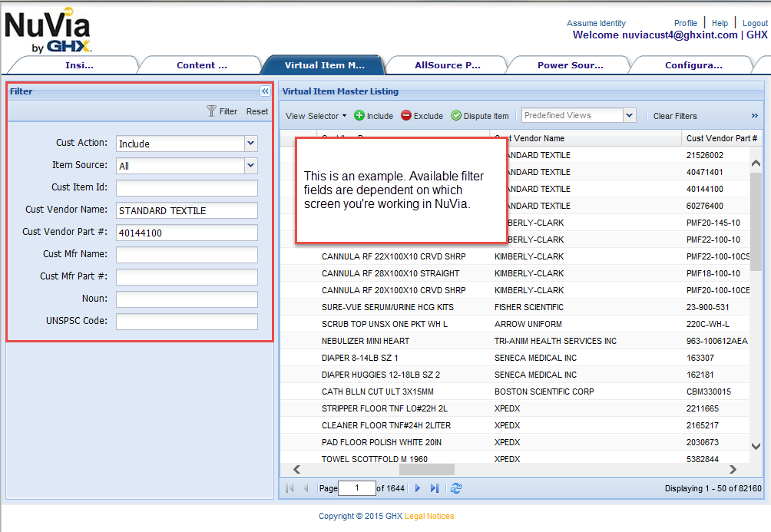Go to first page of listing
This screenshot has width=771, height=532.
(x=290, y=488)
